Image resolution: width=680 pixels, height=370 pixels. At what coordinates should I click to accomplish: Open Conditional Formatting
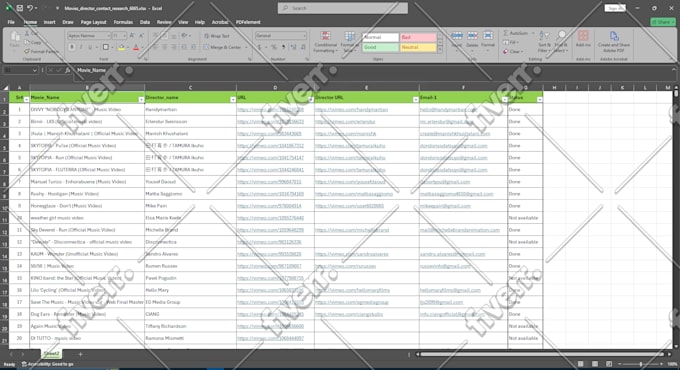click(x=325, y=42)
